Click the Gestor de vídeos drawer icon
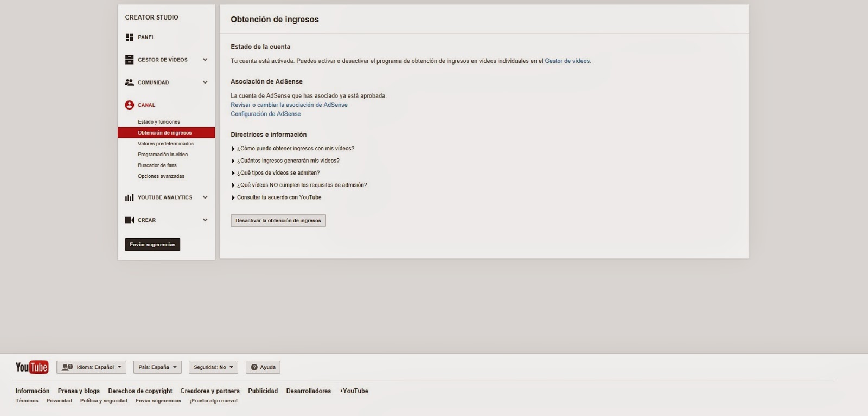 [x=129, y=60]
